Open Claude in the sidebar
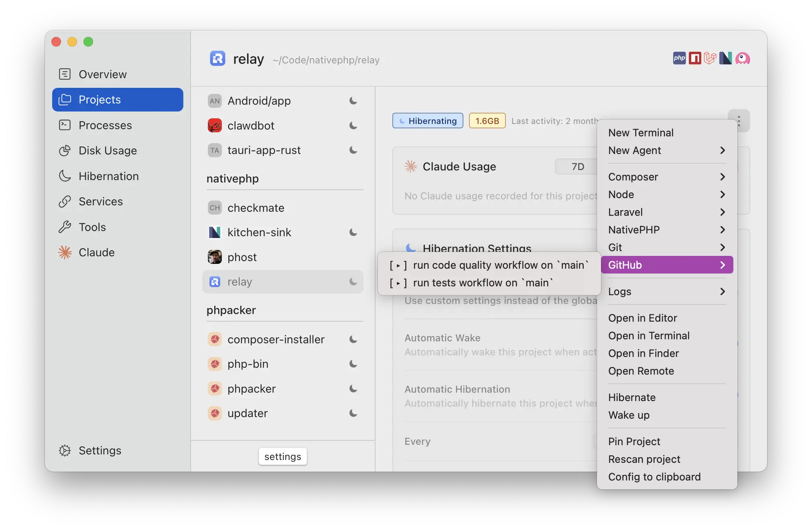Image resolution: width=812 pixels, height=531 pixels. [118, 252]
